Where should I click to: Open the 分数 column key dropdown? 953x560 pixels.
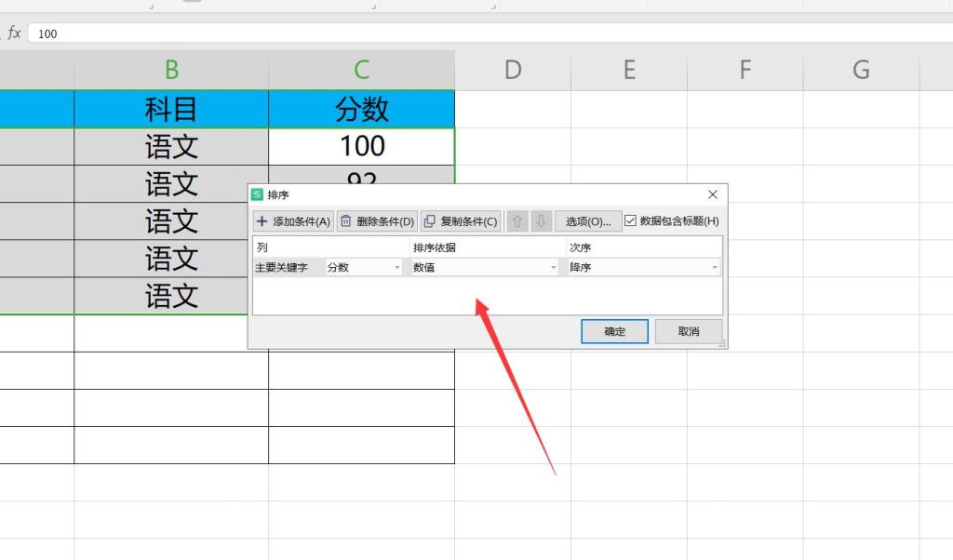364,267
